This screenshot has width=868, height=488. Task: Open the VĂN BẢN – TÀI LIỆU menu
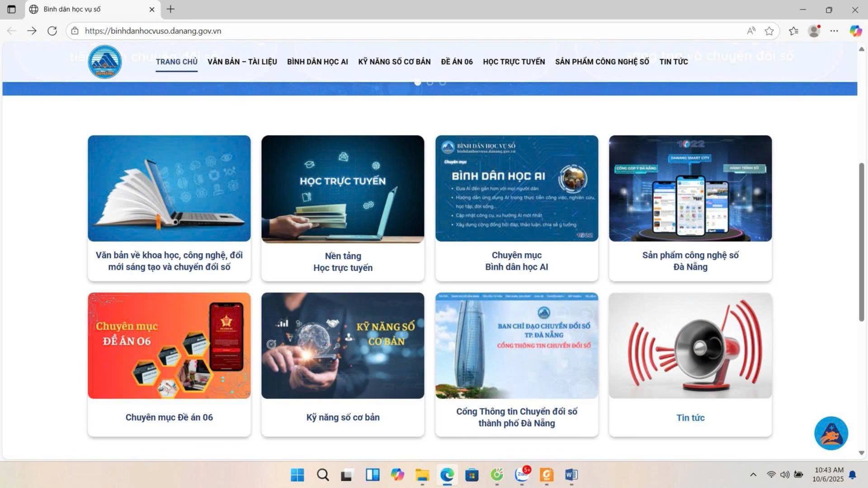tap(242, 62)
